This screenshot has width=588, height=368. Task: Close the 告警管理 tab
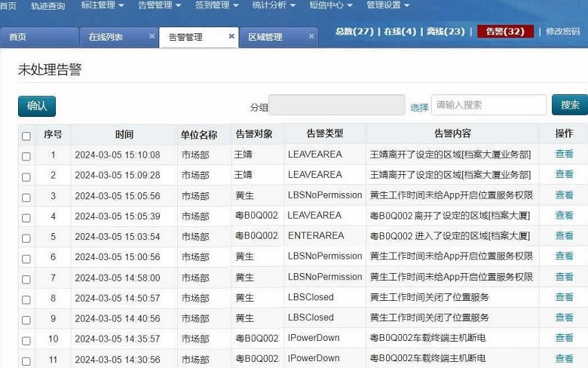point(231,36)
